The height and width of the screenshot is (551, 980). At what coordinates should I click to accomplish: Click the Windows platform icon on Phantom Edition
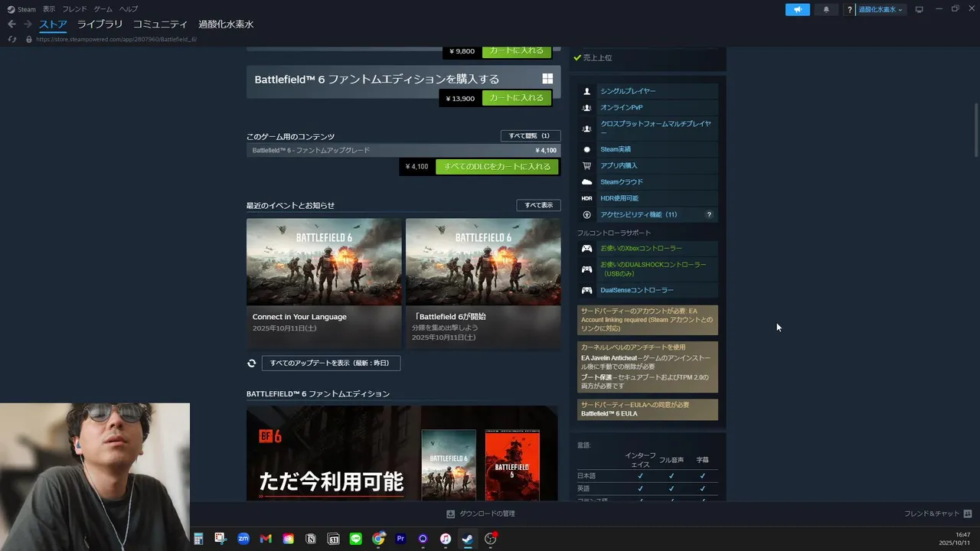point(547,79)
